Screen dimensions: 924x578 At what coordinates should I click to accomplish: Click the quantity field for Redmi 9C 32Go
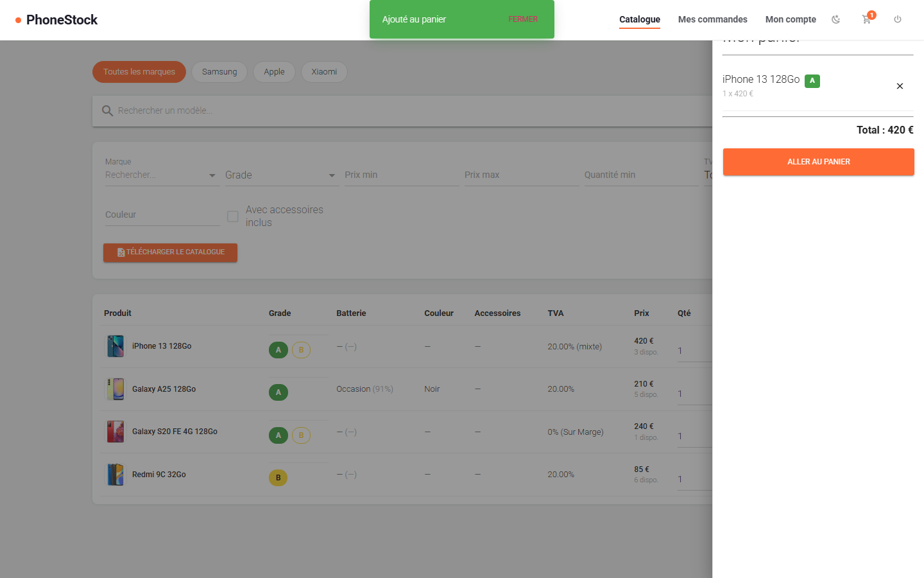695,480
